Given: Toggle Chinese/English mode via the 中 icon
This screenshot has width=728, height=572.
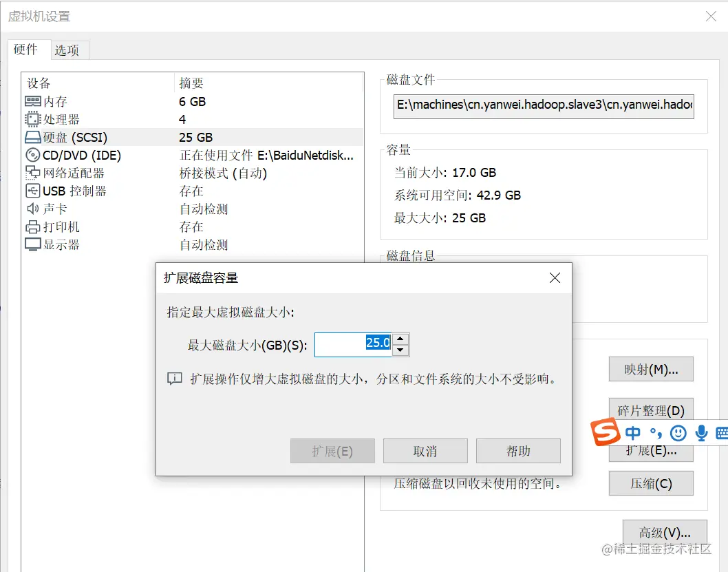Looking at the screenshot, I should [632, 433].
